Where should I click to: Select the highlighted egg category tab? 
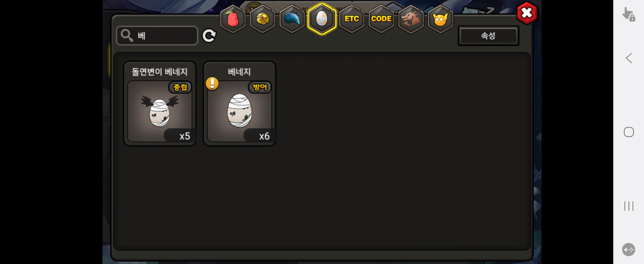(x=322, y=19)
